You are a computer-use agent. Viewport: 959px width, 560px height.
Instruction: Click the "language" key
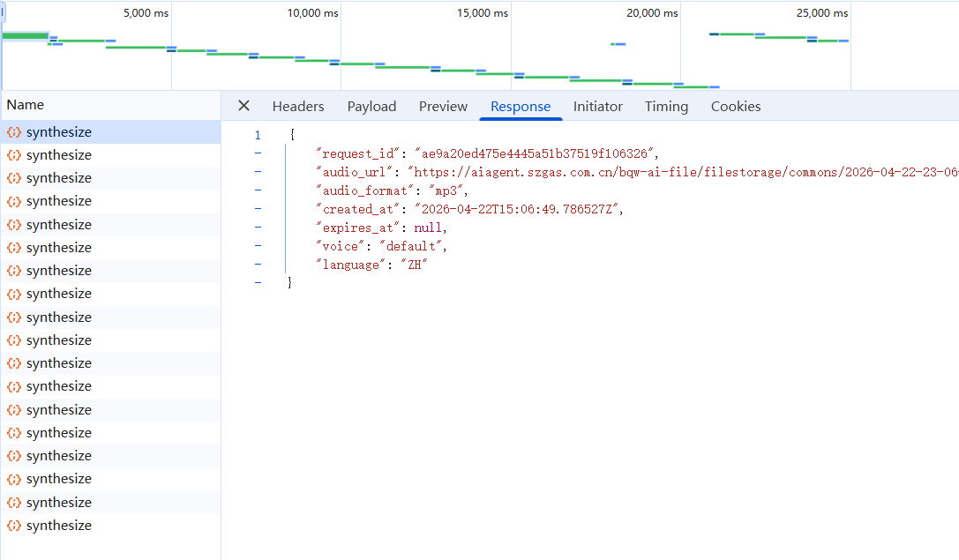click(350, 264)
